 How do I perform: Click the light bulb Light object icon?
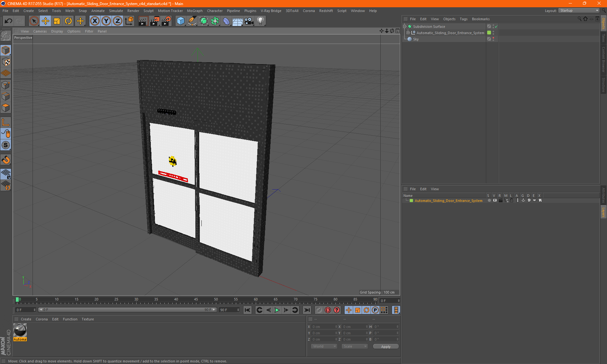[260, 21]
